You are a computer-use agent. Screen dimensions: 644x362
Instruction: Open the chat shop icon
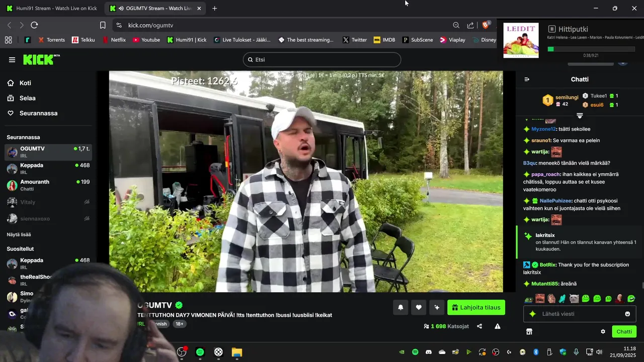(529, 332)
